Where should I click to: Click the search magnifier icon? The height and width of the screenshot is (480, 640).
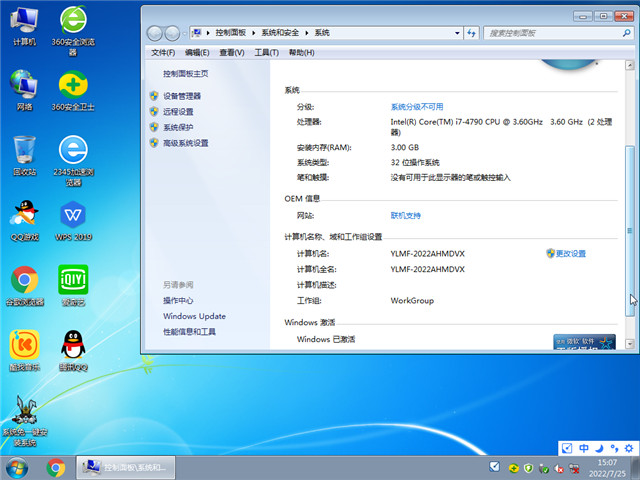tap(627, 33)
